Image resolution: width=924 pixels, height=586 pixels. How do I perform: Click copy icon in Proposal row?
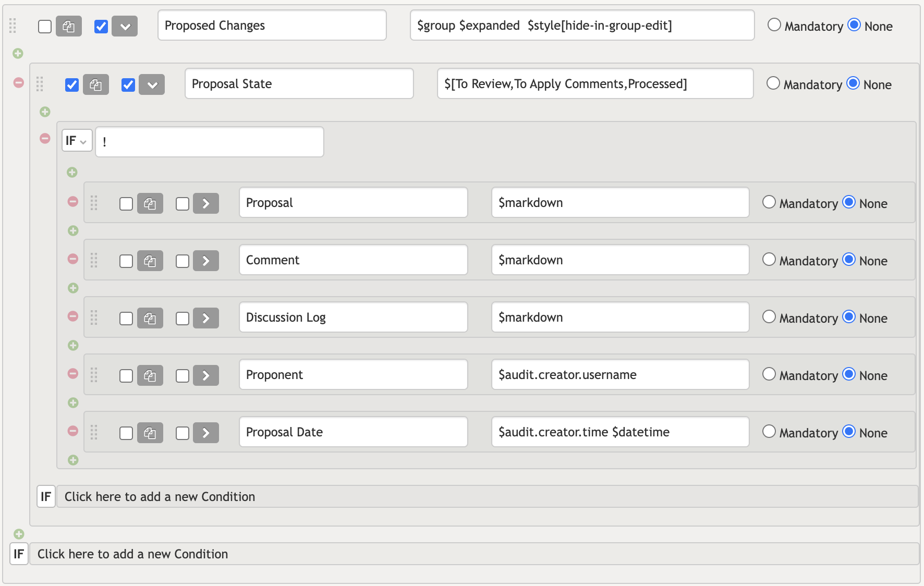[150, 203]
